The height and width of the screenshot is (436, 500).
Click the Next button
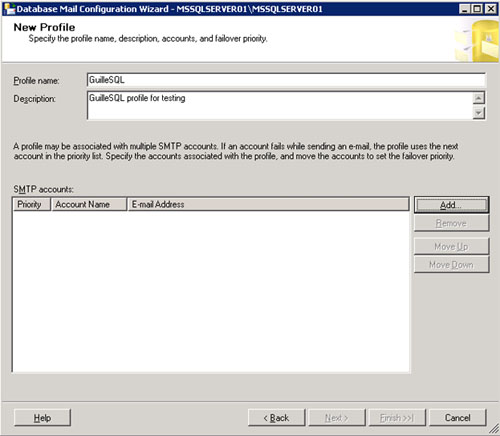[337, 418]
